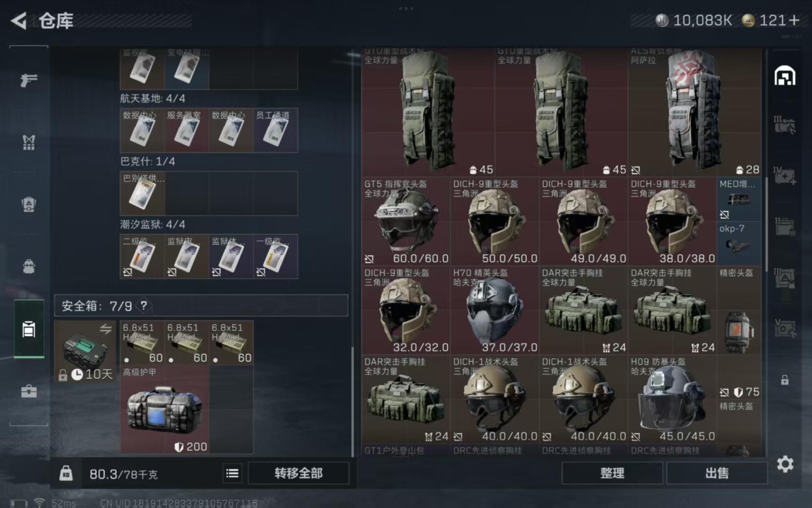Click the left panel vertical scrollbar
The image size is (812, 508).
[352, 402]
